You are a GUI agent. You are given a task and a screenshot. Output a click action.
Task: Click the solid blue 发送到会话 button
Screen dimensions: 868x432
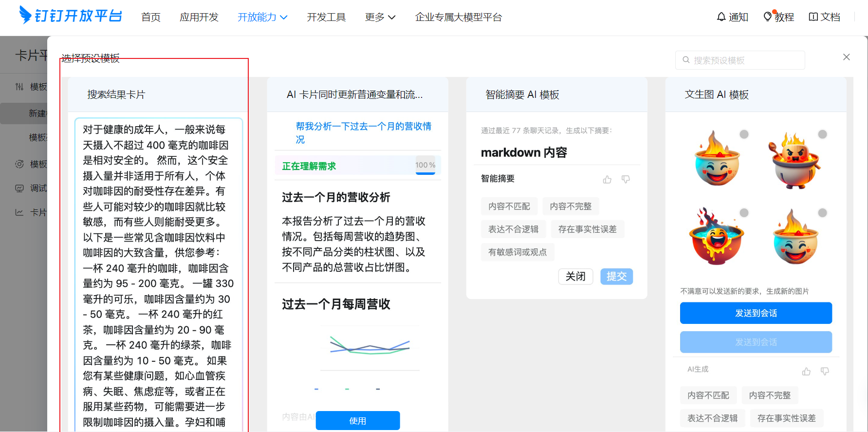pyautogui.click(x=756, y=313)
